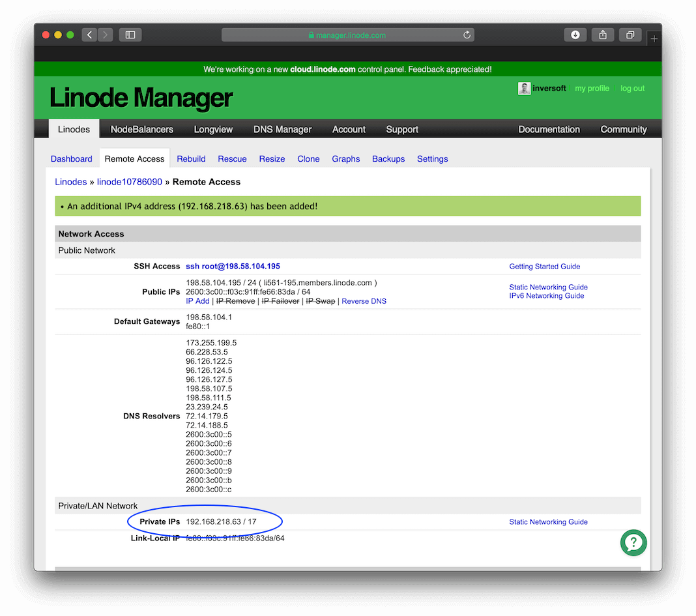The height and width of the screenshot is (616, 696).
Task: Switch to the Graphs subtab
Action: point(346,158)
